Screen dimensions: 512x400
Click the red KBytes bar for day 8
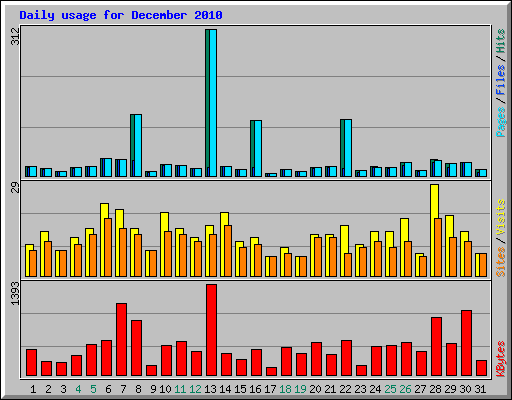pyautogui.click(x=136, y=348)
